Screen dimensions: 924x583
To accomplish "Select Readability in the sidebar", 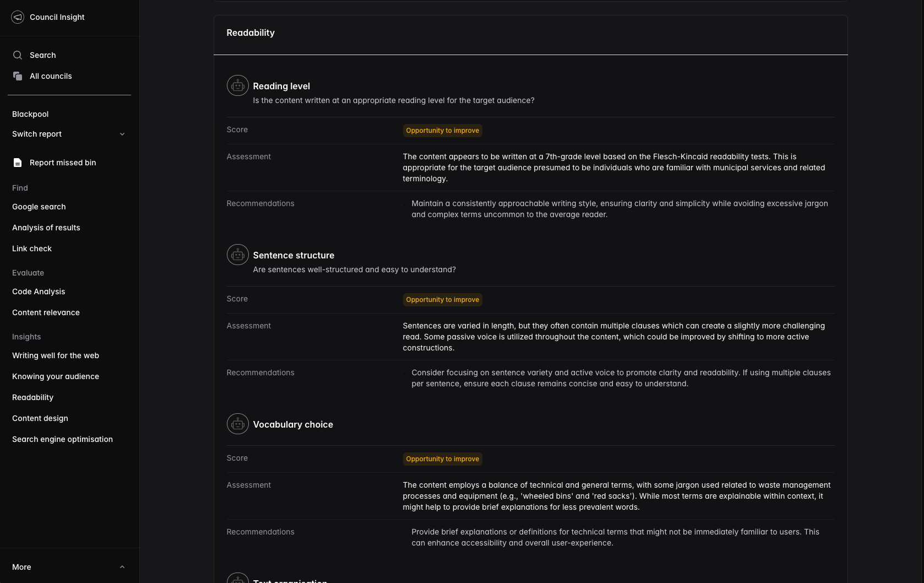I will (x=33, y=397).
